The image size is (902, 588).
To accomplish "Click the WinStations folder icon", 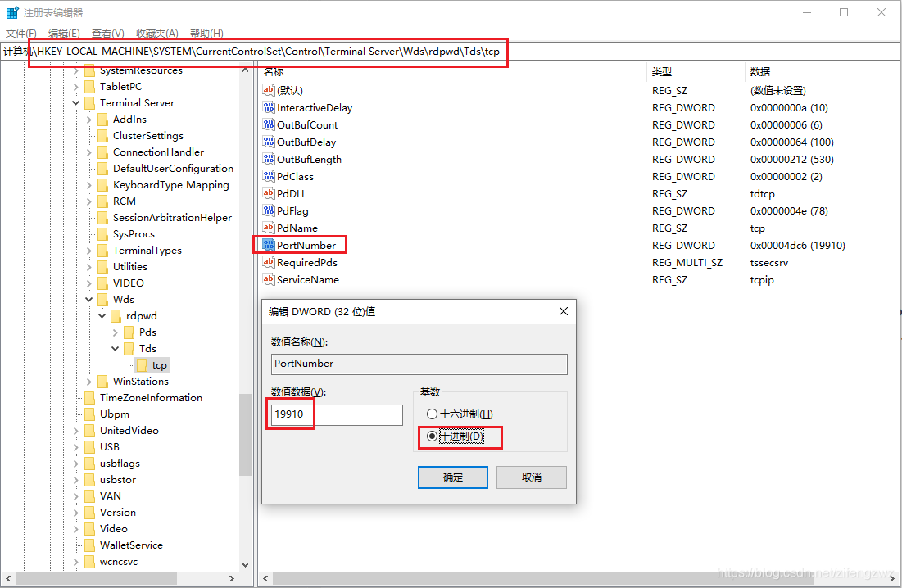I will [x=103, y=382].
